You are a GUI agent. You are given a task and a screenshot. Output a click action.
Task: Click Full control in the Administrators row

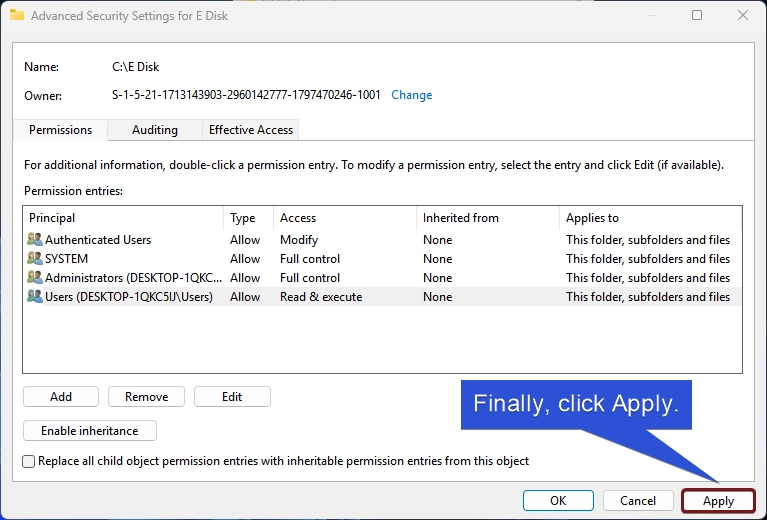click(310, 278)
